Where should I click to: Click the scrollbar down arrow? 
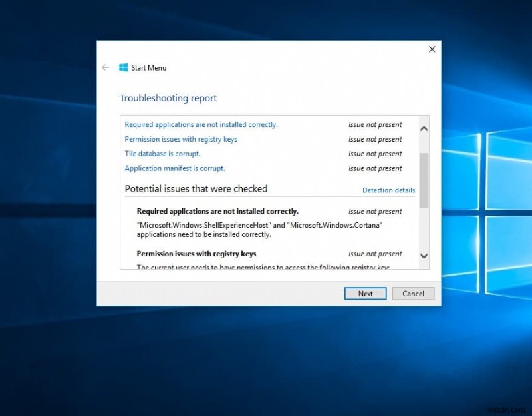[424, 256]
